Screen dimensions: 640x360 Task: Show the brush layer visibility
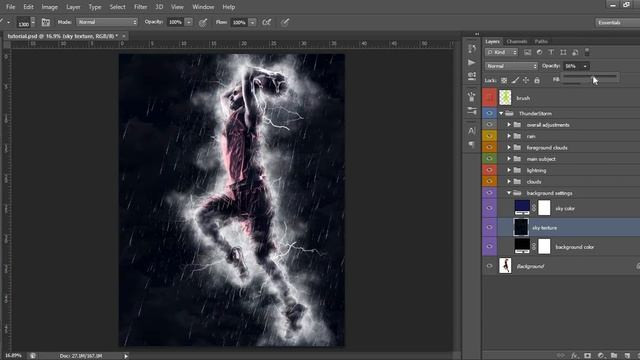tap(489, 98)
